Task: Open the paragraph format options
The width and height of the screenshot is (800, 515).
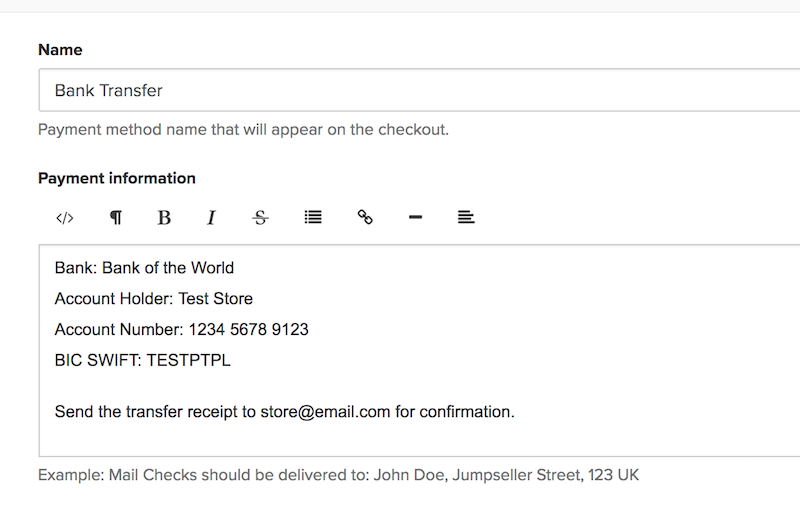Action: point(115,217)
